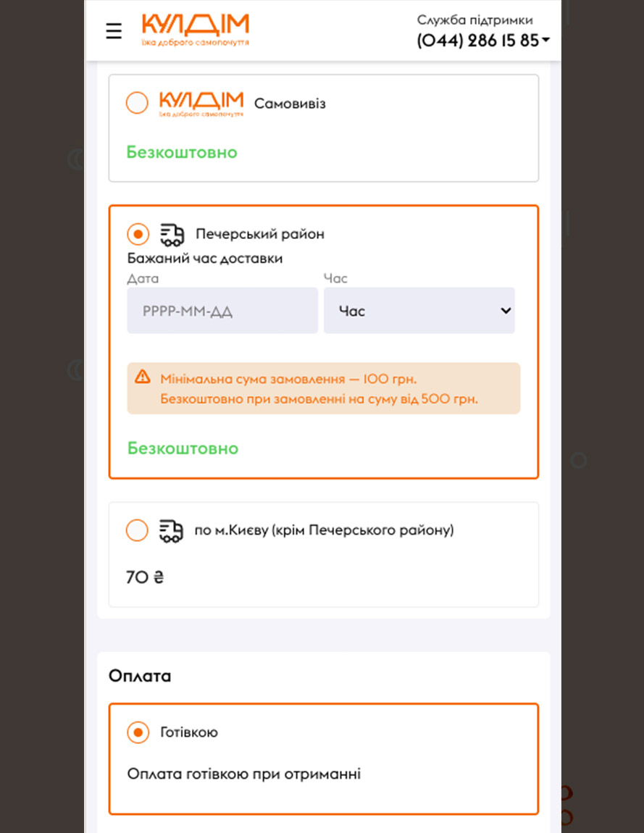
Task: Call support number (044) 286 15 85
Action: (x=477, y=41)
